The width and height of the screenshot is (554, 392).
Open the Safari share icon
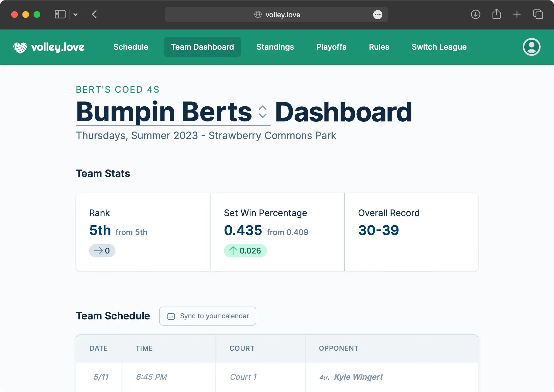pos(496,14)
